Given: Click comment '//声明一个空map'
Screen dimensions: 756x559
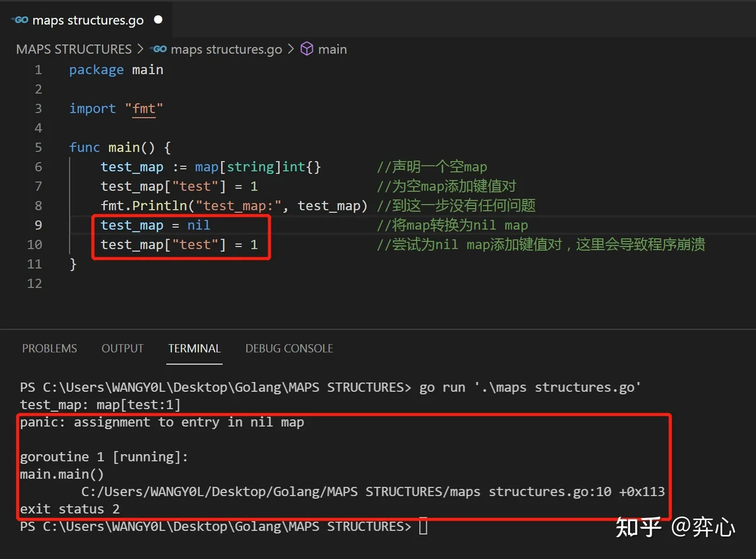Looking at the screenshot, I should point(432,167).
